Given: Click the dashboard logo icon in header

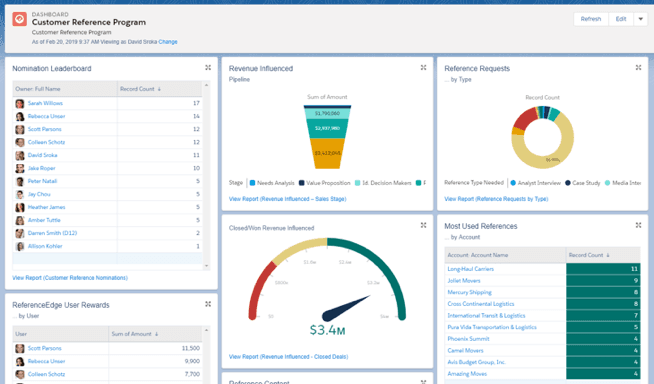Looking at the screenshot, I should 20,19.
